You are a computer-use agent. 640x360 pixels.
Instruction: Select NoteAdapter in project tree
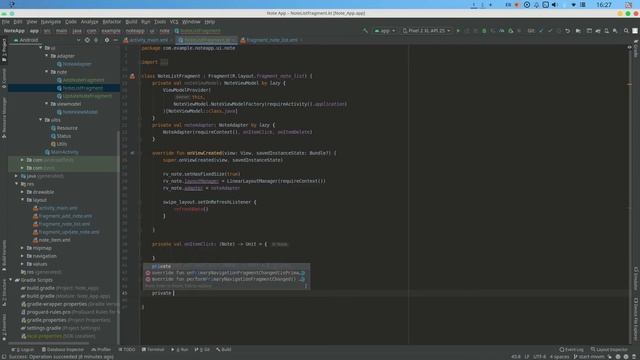click(77, 64)
